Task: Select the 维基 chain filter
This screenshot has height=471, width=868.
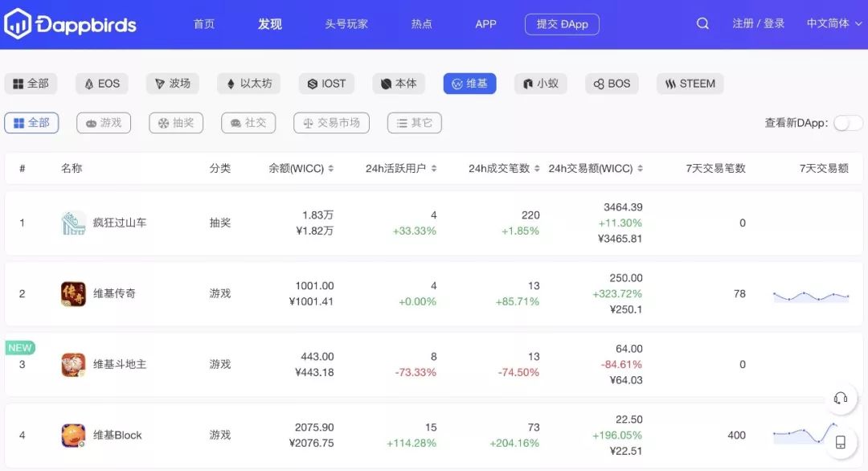Action: [x=469, y=84]
